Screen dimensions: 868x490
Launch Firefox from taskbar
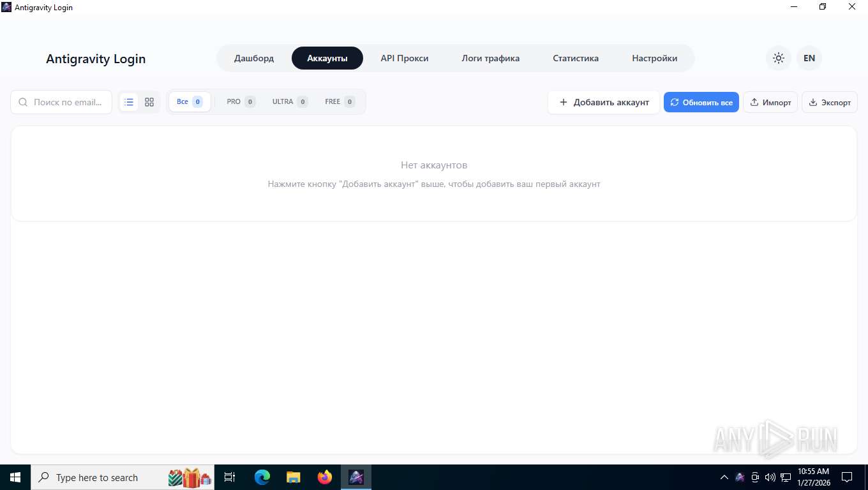tap(325, 477)
